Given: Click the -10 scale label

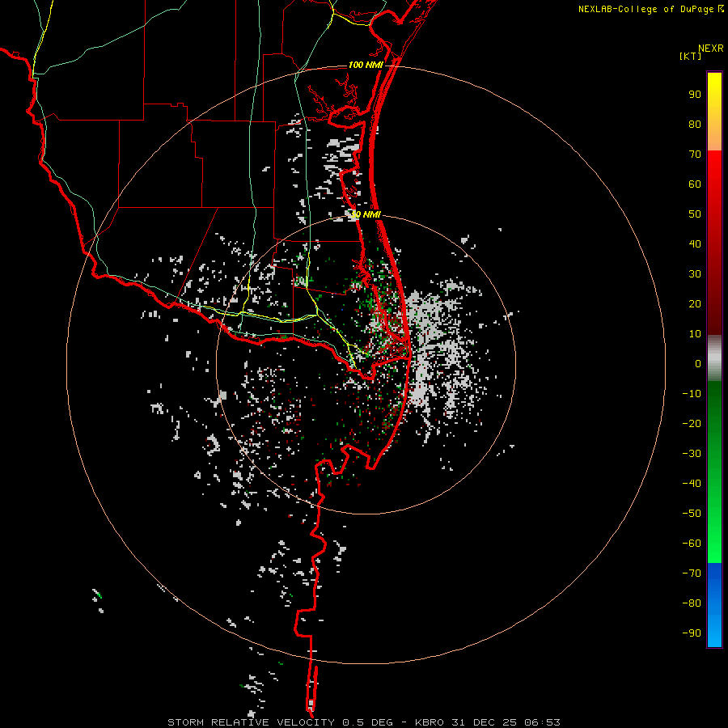Looking at the screenshot, I should tap(692, 394).
